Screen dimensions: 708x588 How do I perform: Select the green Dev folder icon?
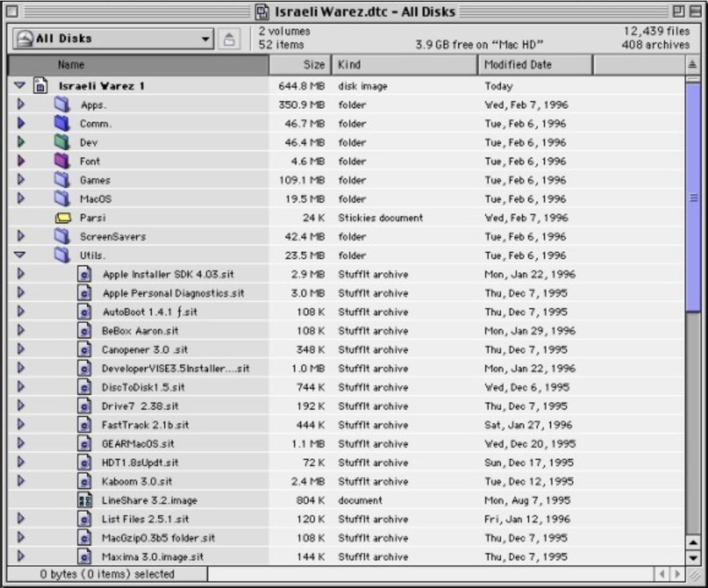[62, 142]
